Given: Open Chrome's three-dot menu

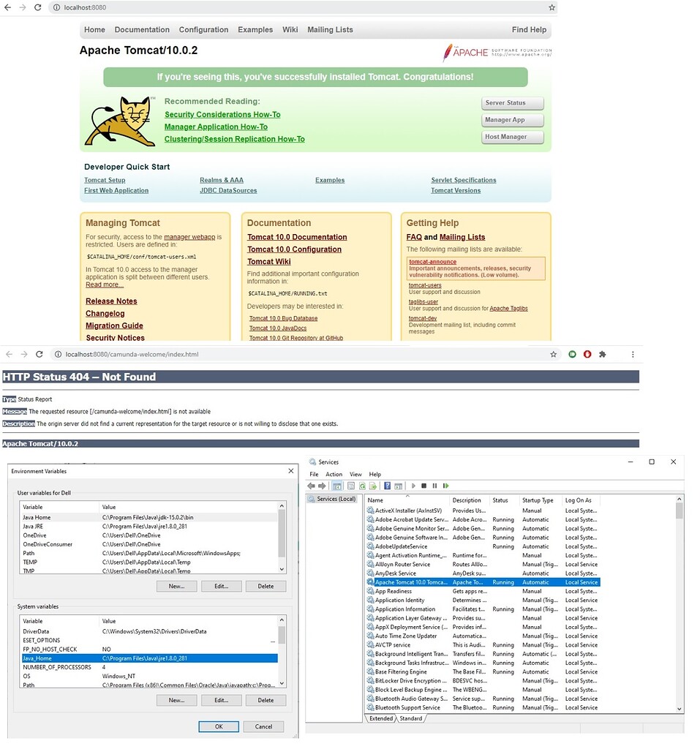Looking at the screenshot, I should click(633, 354).
